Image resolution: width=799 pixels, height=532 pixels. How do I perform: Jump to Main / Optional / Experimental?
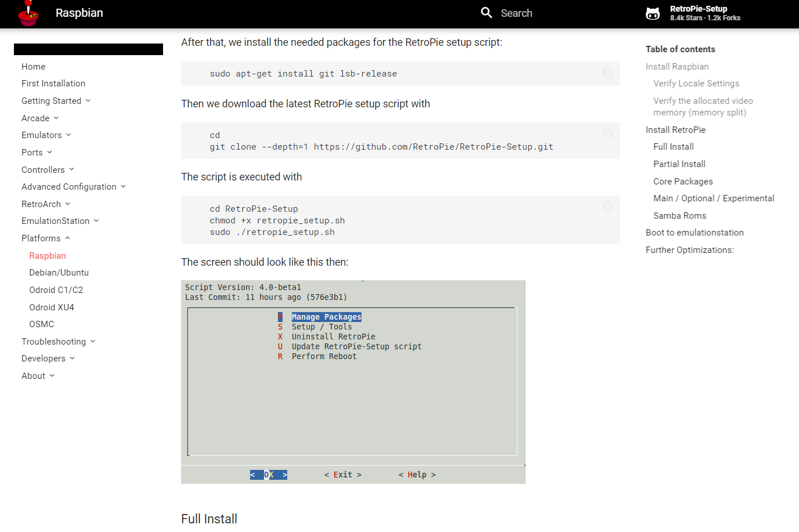point(714,198)
